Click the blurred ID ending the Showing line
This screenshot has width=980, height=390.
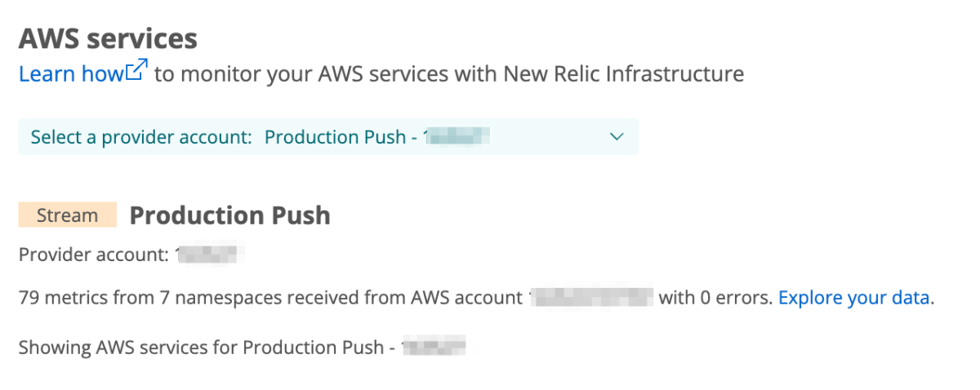click(x=433, y=347)
